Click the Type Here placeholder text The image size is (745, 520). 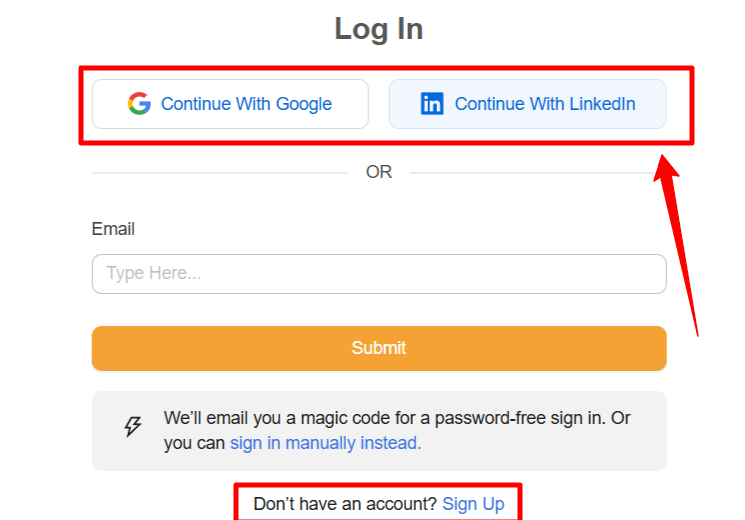(154, 274)
